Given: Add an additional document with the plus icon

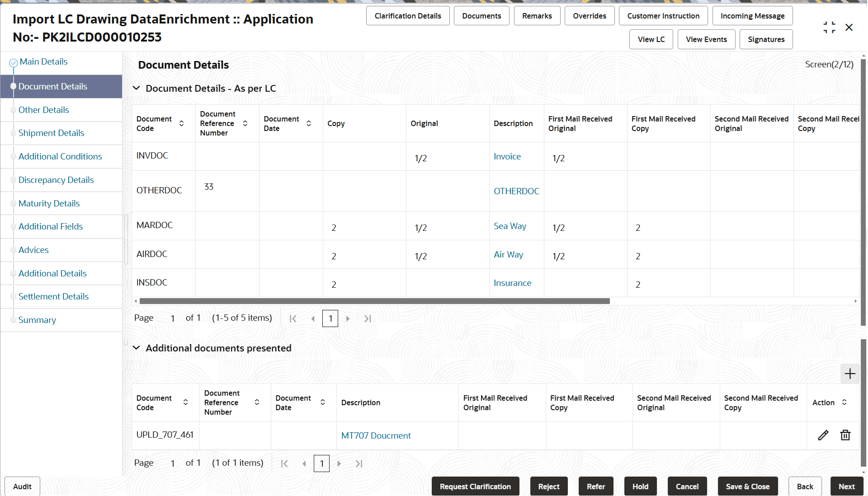Looking at the screenshot, I should click(849, 374).
